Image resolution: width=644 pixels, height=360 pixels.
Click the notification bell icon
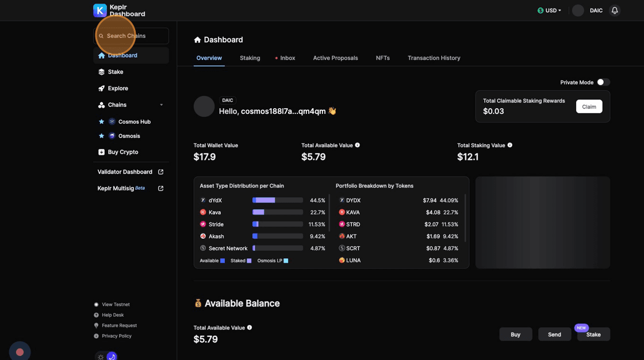[615, 10]
